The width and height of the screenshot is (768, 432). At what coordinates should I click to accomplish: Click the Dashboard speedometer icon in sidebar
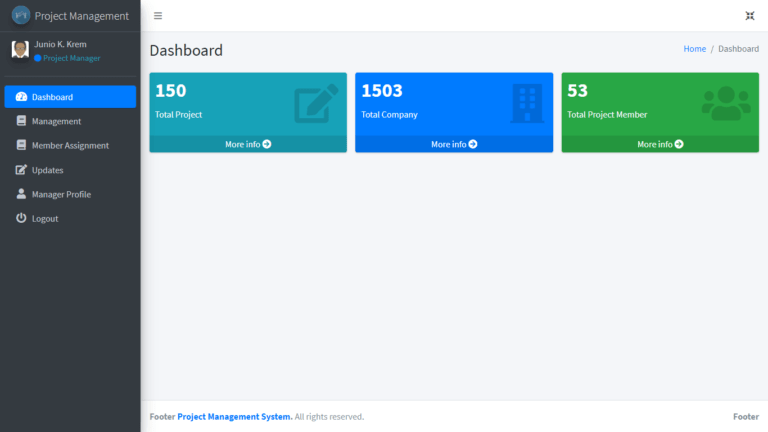point(21,96)
